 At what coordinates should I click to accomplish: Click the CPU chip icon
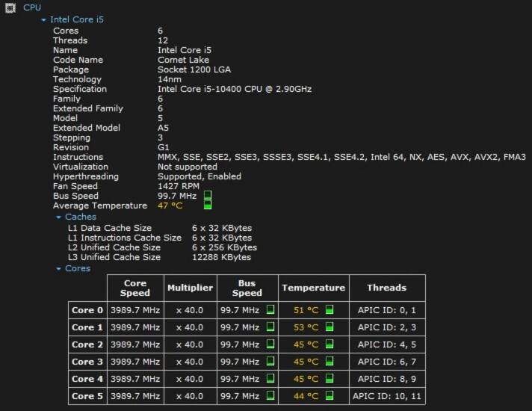pyautogui.click(x=10, y=7)
